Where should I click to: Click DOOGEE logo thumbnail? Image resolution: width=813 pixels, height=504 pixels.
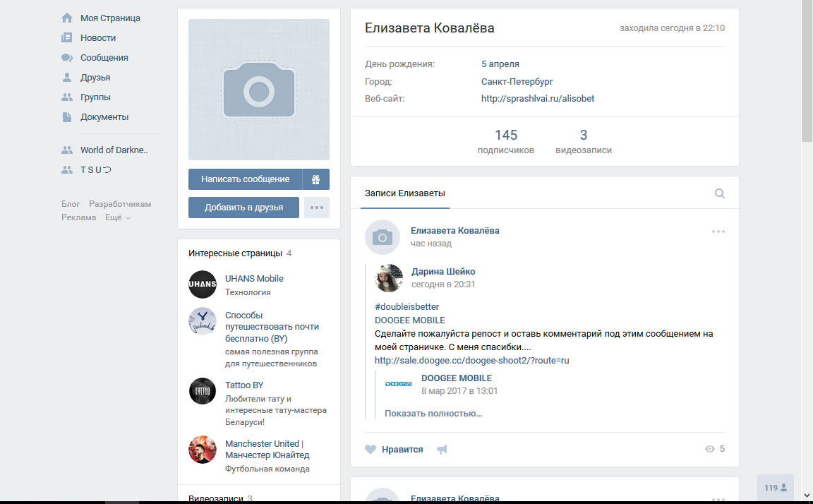click(x=398, y=384)
